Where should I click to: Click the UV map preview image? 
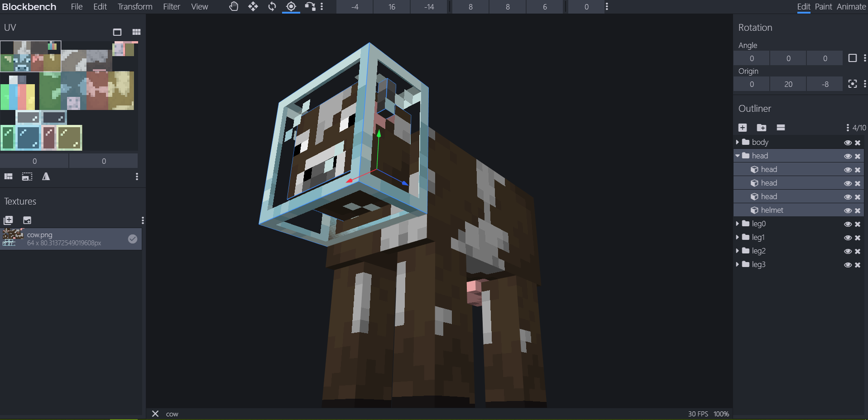[x=69, y=95]
